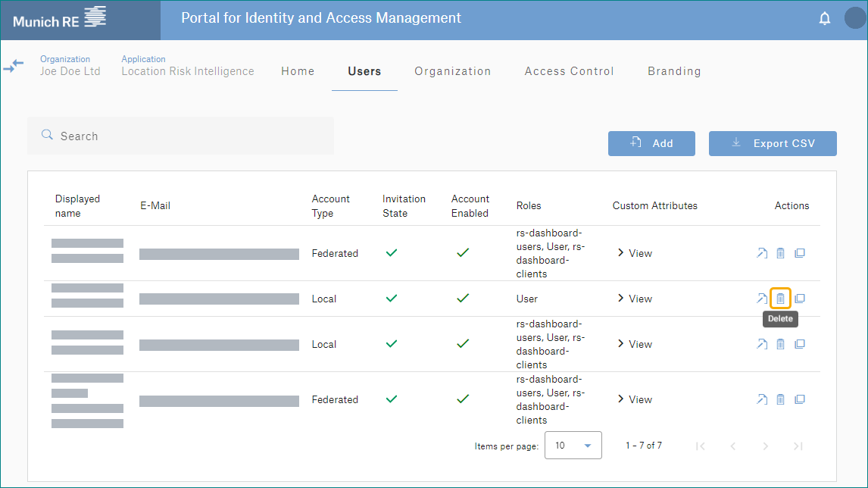Open the Access Control tab
This screenshot has height=488, width=868.
pyautogui.click(x=569, y=71)
